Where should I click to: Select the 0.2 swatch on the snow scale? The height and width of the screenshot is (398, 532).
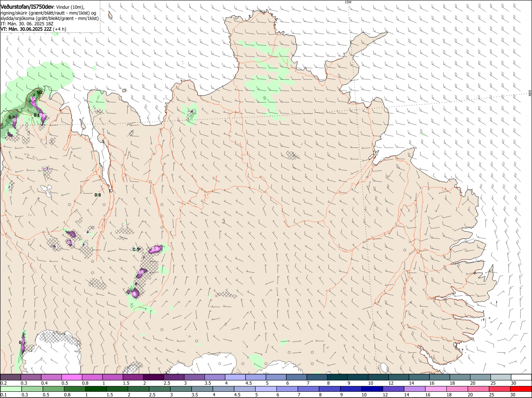[x=10, y=377]
